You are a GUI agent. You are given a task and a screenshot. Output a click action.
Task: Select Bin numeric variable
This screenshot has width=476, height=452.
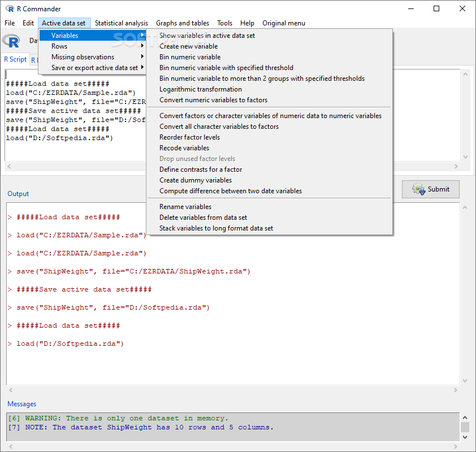(x=270, y=57)
